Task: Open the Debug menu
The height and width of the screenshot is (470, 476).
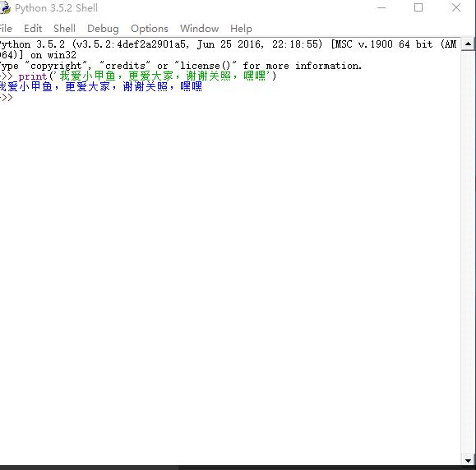Action: pyautogui.click(x=103, y=29)
